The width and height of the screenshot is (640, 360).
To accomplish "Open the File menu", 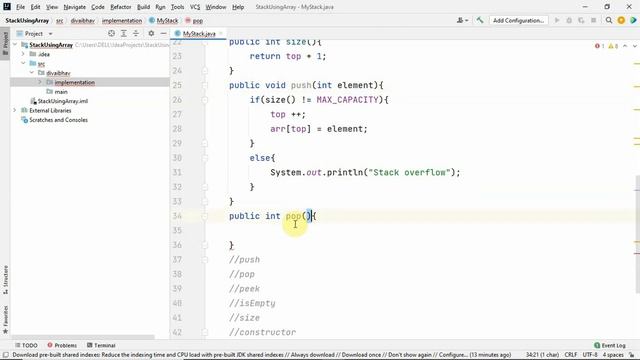I will point(20,7).
